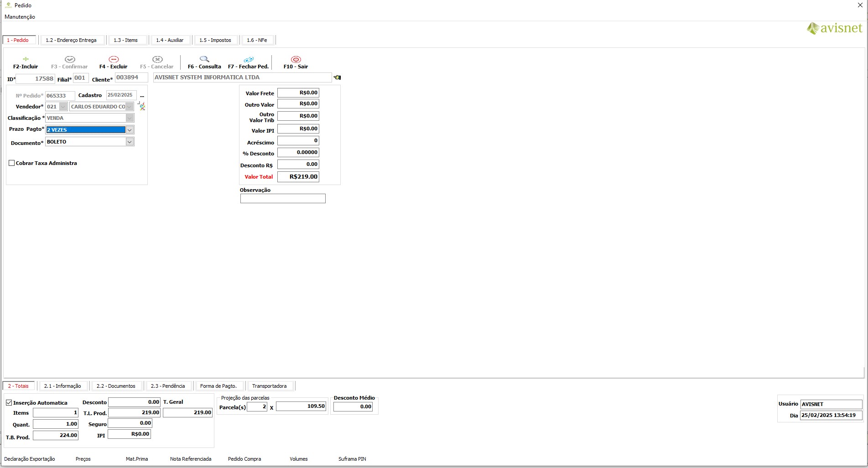Image resolution: width=868 pixels, height=468 pixels.
Task: Expand the Prazo Pagto dropdown
Action: pos(130,130)
